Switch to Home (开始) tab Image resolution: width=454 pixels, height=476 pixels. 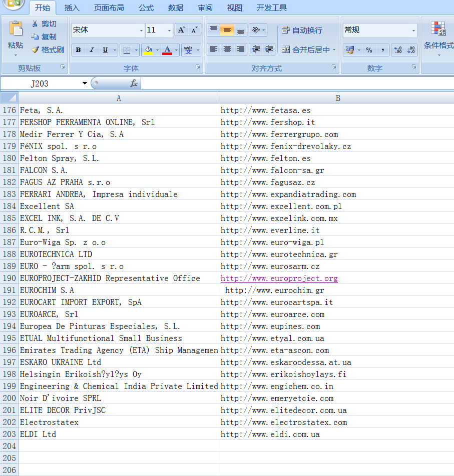[x=43, y=7]
